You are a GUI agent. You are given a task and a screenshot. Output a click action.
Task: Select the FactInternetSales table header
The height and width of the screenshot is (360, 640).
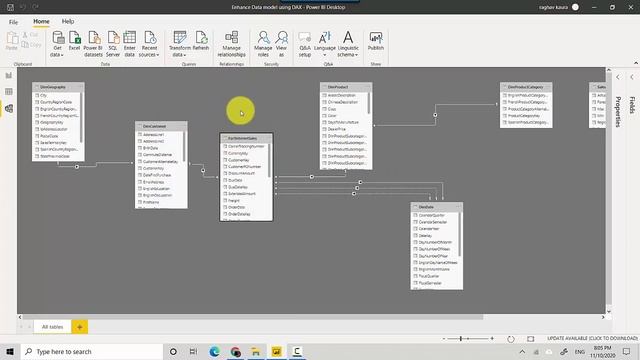pos(246,138)
